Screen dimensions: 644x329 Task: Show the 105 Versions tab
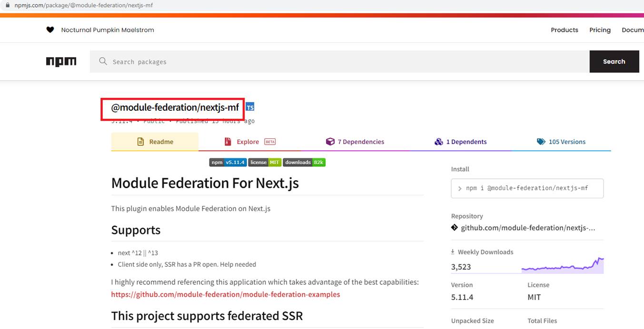coord(561,142)
